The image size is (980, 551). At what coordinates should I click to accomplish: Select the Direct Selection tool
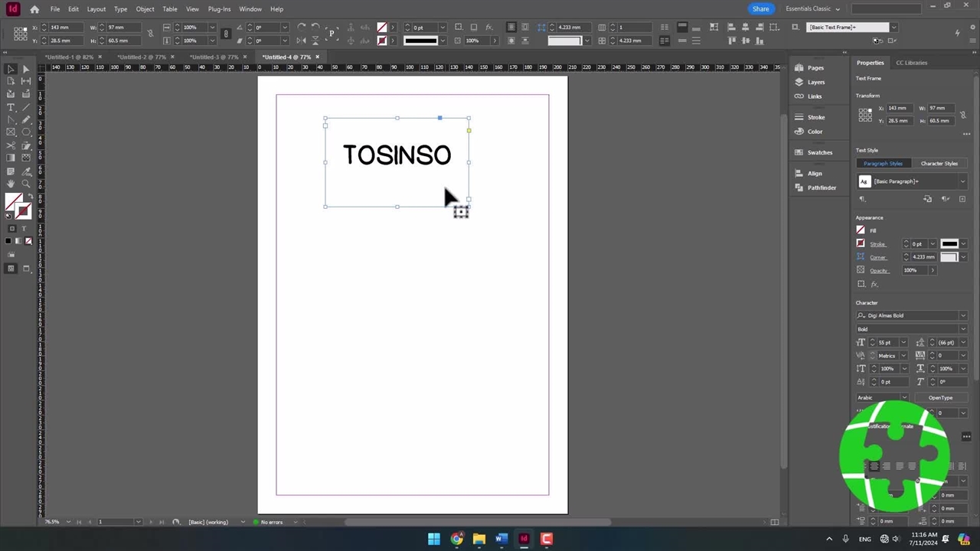coord(25,69)
